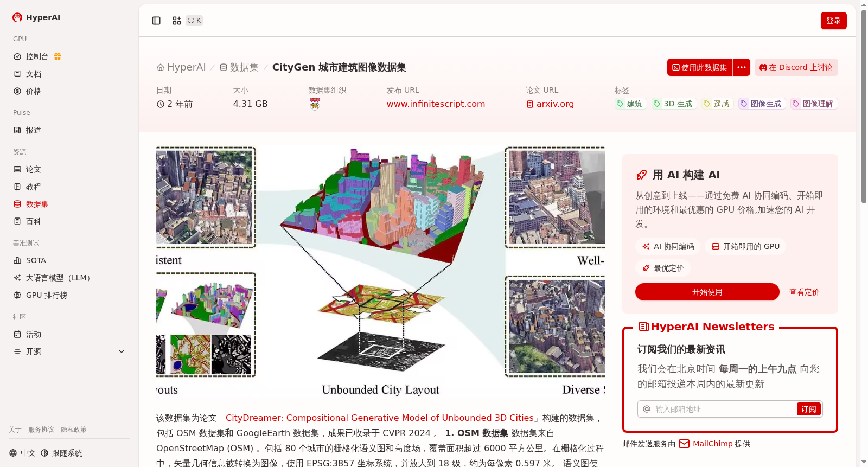Screen dimensions: 868x467
Task: Click the gift icon beside 控制台
Action: tap(58, 56)
